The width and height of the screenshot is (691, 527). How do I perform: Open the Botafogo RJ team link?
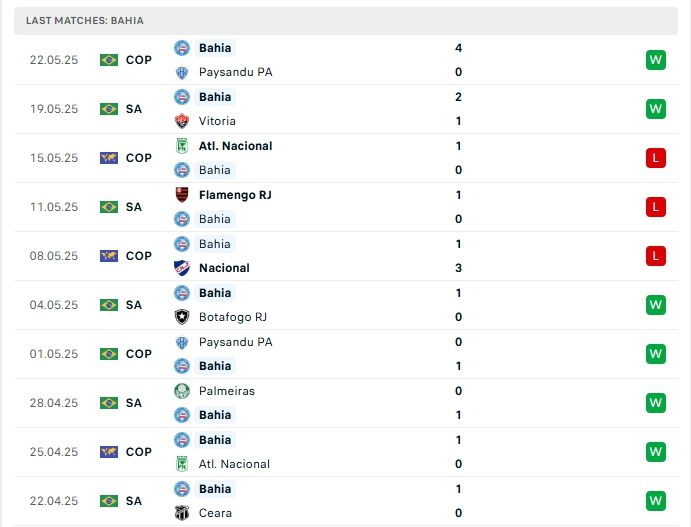pos(232,317)
